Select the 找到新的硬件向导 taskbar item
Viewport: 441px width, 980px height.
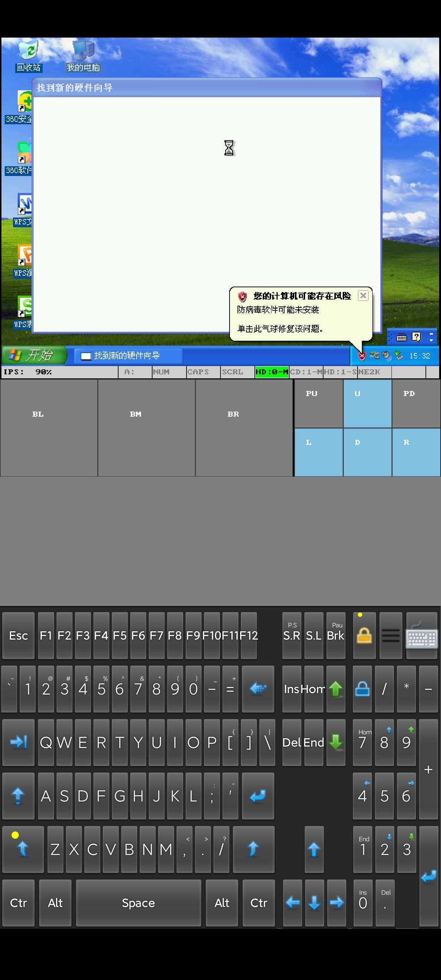[x=128, y=356]
